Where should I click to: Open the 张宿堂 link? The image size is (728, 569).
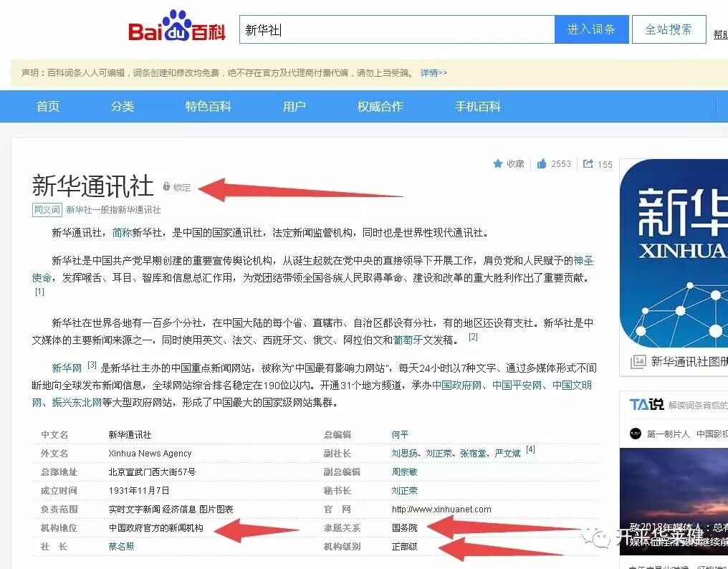[473, 454]
